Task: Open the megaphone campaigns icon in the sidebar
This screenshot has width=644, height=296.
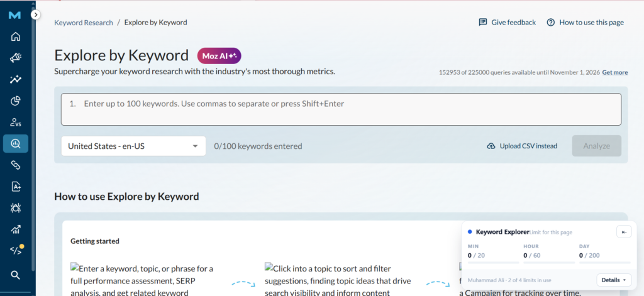Action: coord(16,58)
